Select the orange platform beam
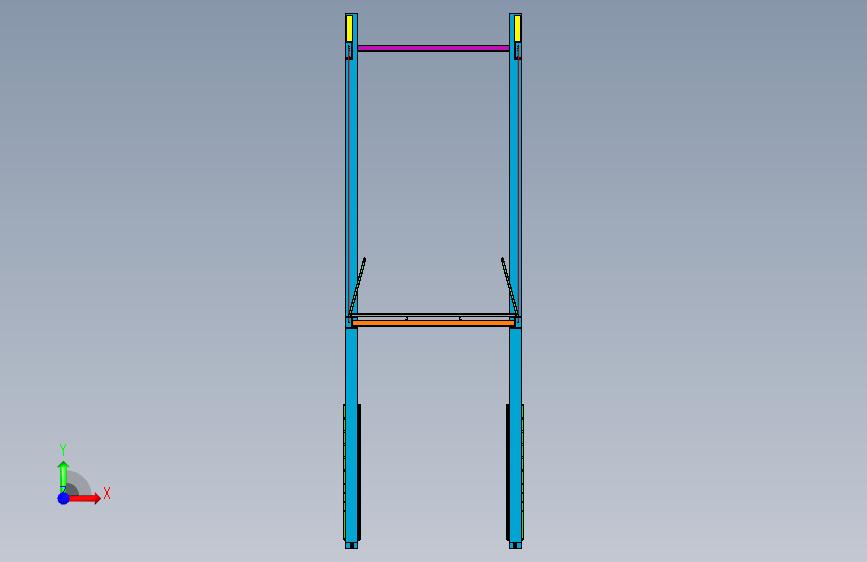This screenshot has height=562, width=867. click(434, 323)
